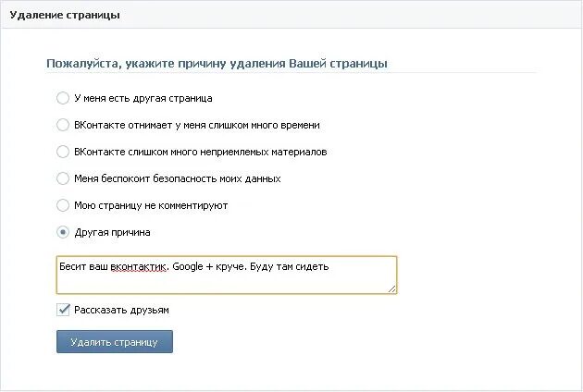
Task: Click the "Другая причина" label text
Action: click(x=112, y=232)
